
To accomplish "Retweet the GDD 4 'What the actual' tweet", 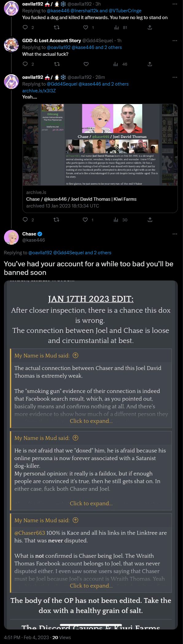I will coord(57,64).
